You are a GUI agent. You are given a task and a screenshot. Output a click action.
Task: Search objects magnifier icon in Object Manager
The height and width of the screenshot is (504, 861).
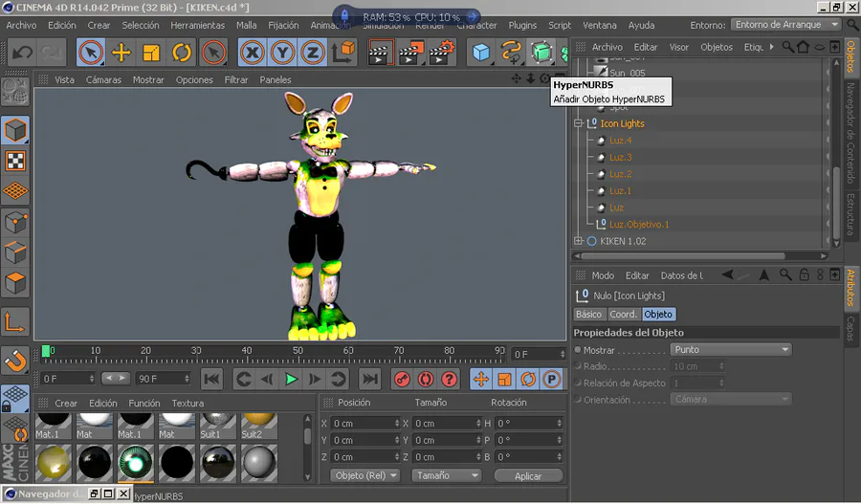click(788, 47)
